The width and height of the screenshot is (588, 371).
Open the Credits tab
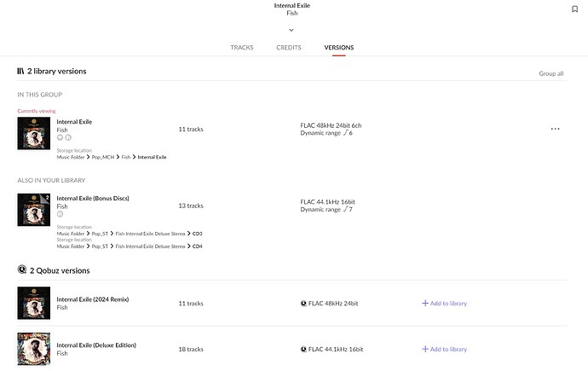[x=289, y=47]
